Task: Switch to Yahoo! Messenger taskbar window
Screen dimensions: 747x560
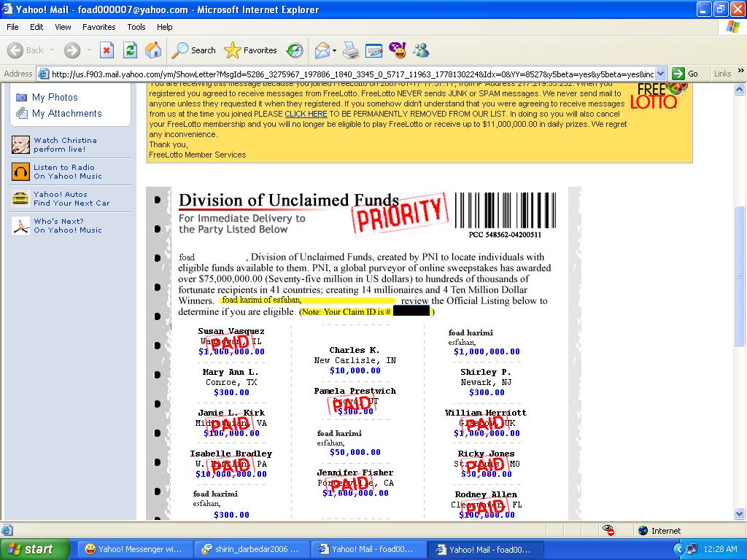Action: 134,549
